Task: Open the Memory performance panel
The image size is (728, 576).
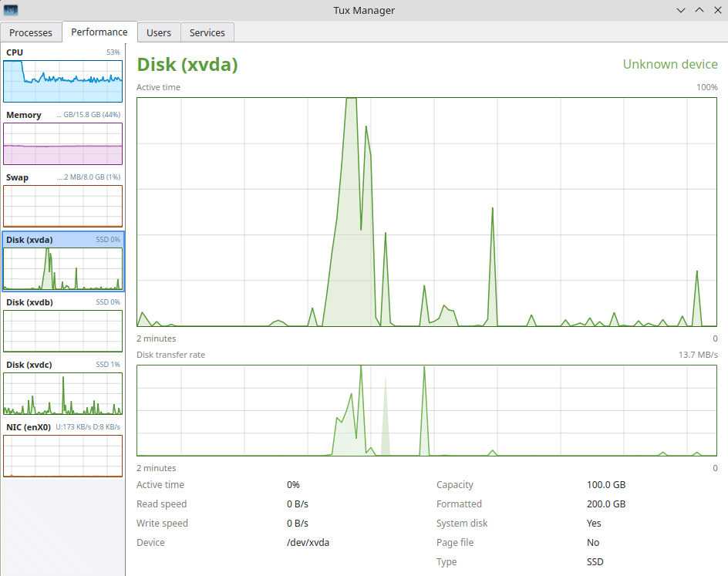Action: [62, 139]
